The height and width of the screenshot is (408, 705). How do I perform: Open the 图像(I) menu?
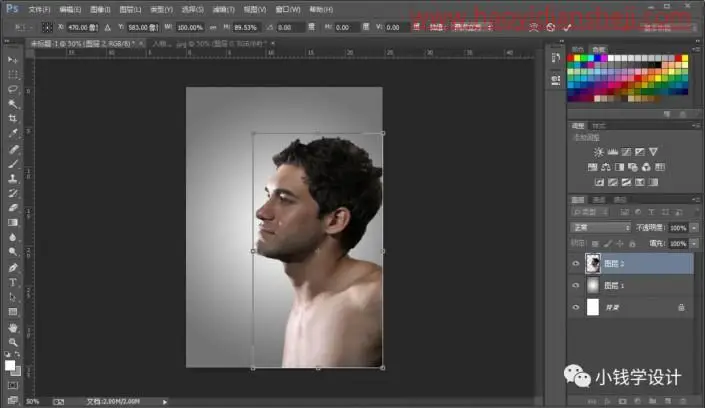click(100, 9)
